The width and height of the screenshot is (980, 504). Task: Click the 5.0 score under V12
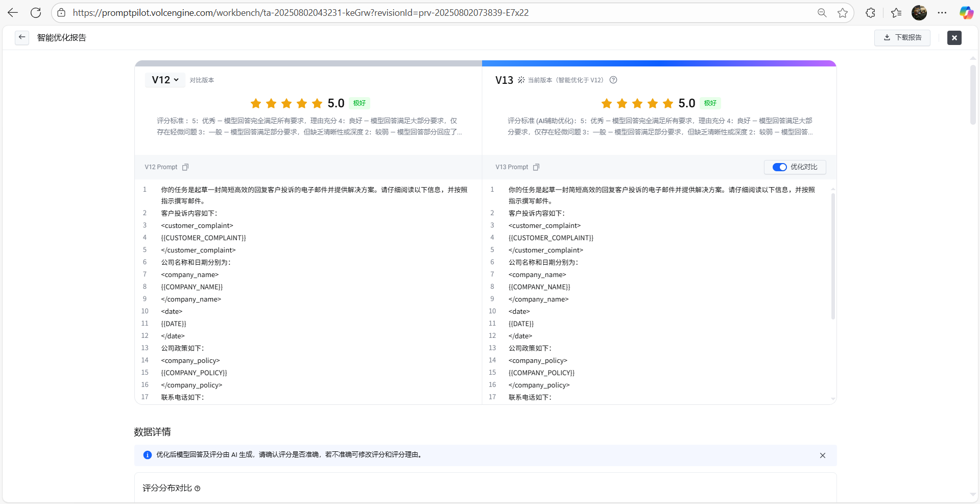pyautogui.click(x=336, y=103)
